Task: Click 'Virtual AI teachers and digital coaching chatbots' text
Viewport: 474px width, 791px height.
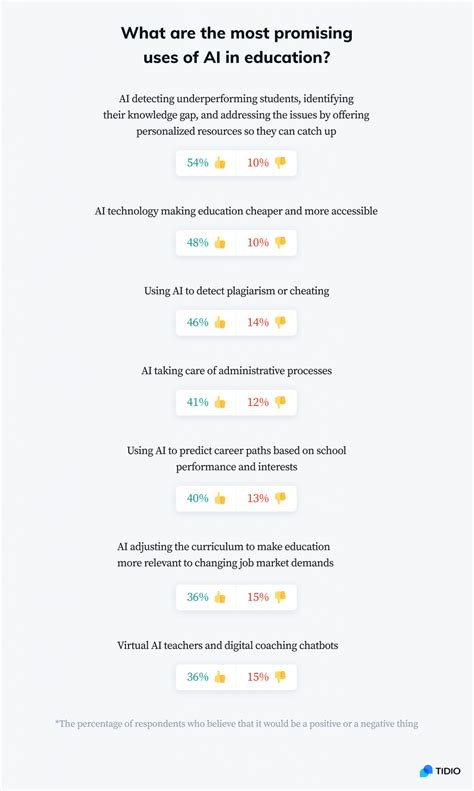Action: pos(227,646)
